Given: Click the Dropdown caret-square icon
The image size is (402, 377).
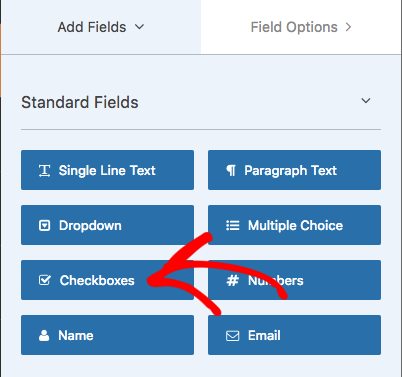Looking at the screenshot, I should tap(44, 226).
